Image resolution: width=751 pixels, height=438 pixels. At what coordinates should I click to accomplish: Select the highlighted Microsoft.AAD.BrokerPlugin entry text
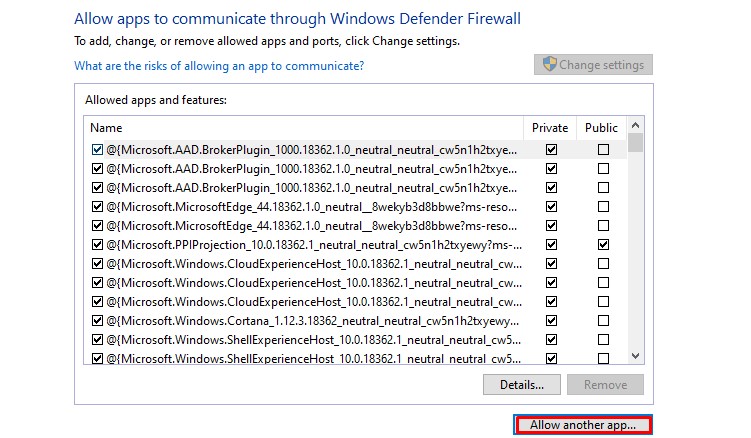[x=312, y=150]
